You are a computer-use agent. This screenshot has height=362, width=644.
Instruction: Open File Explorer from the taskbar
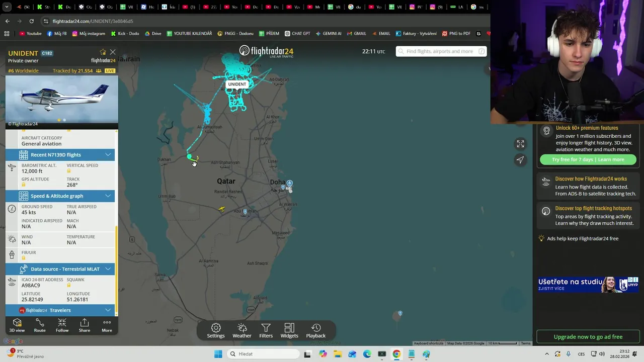tap(337, 354)
